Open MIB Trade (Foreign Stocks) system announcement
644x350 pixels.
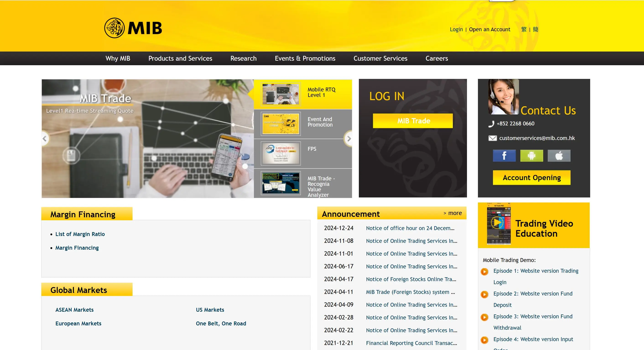click(410, 292)
